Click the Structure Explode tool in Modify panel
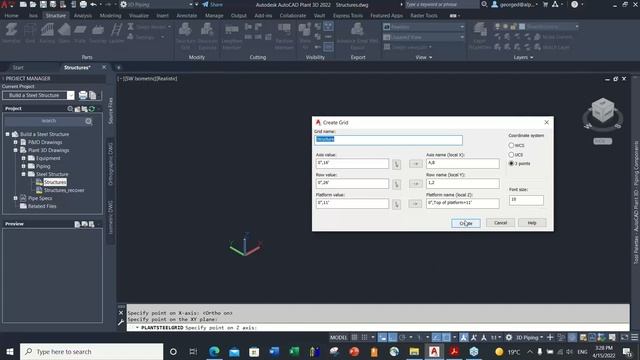This screenshot has width=640, height=360. pyautogui.click(x=207, y=36)
